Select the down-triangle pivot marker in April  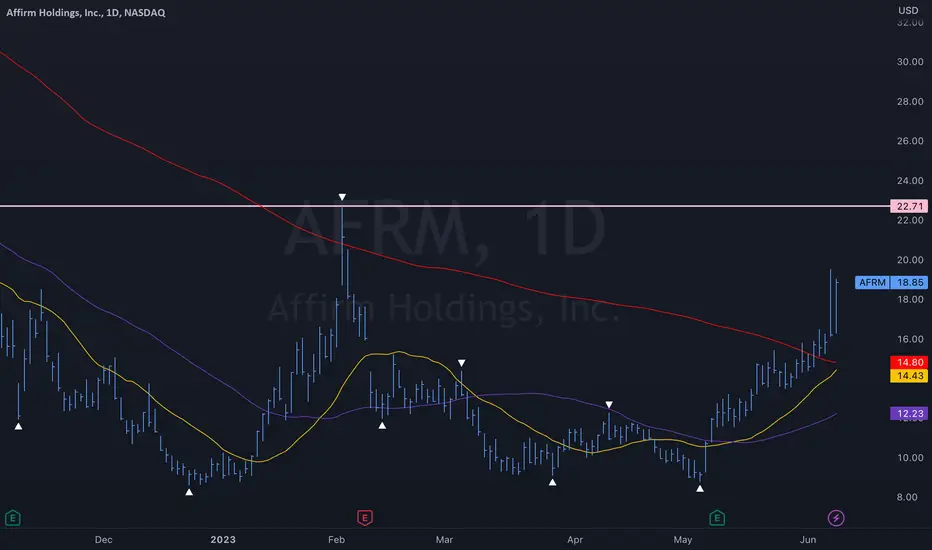coord(609,405)
